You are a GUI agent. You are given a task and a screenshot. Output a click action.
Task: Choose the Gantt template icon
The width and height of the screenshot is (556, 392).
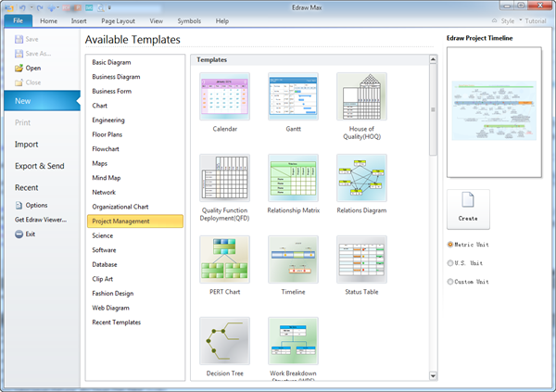(x=293, y=96)
